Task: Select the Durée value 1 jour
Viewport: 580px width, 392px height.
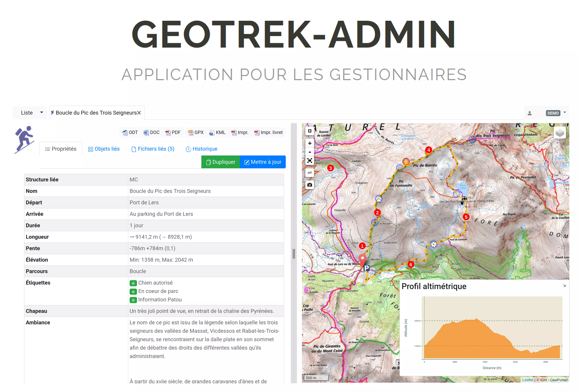Action: (136, 226)
